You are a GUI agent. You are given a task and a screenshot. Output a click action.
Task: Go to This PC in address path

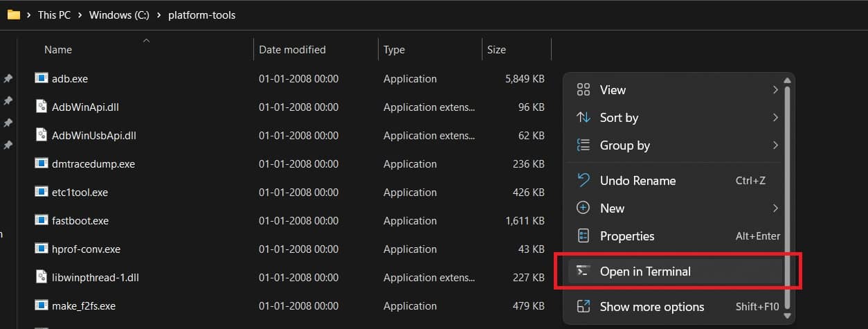tap(54, 15)
